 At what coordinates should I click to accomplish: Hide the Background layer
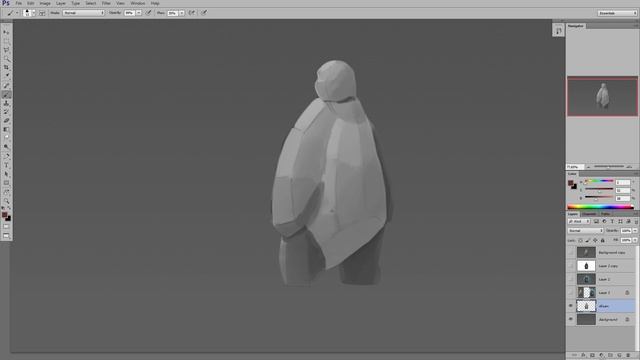(571, 319)
